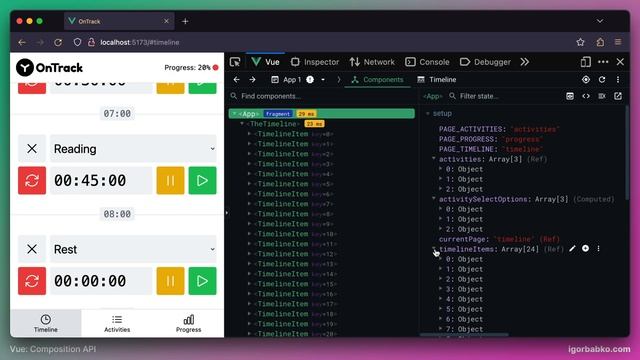This screenshot has width=640, height=360.
Task: Bookmark this page with the star icon
Action: tap(580, 42)
